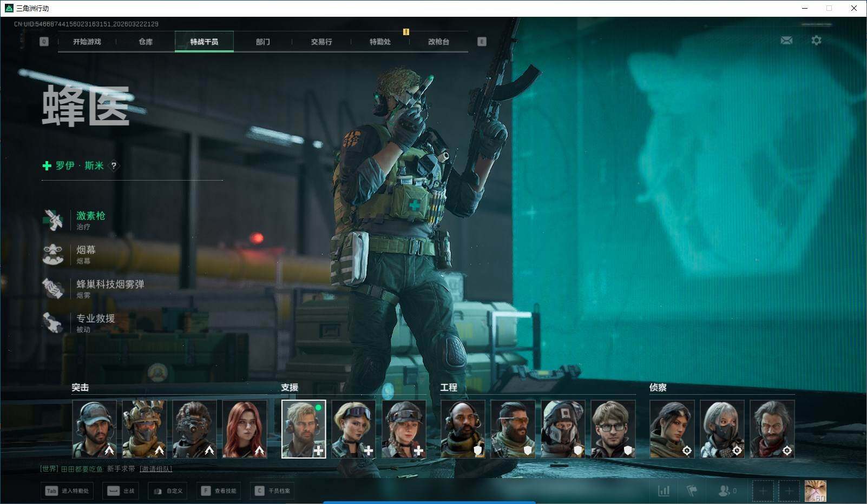Select the red-haired woman assault operator portrait
Image resolution: width=867 pixels, height=504 pixels.
(x=245, y=429)
